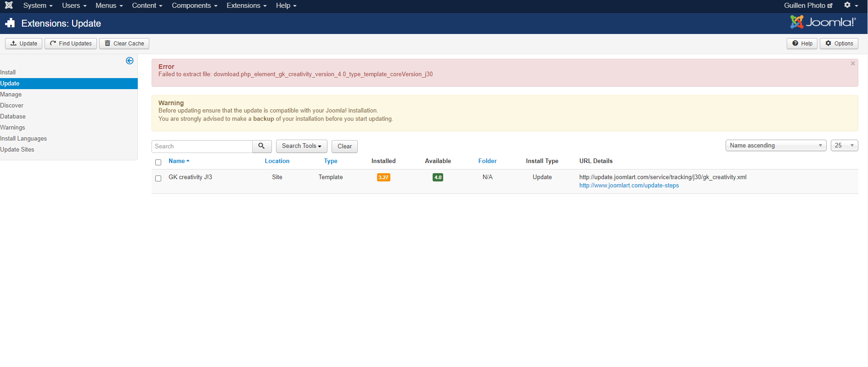Click the Joomla! brand logo

point(823,22)
